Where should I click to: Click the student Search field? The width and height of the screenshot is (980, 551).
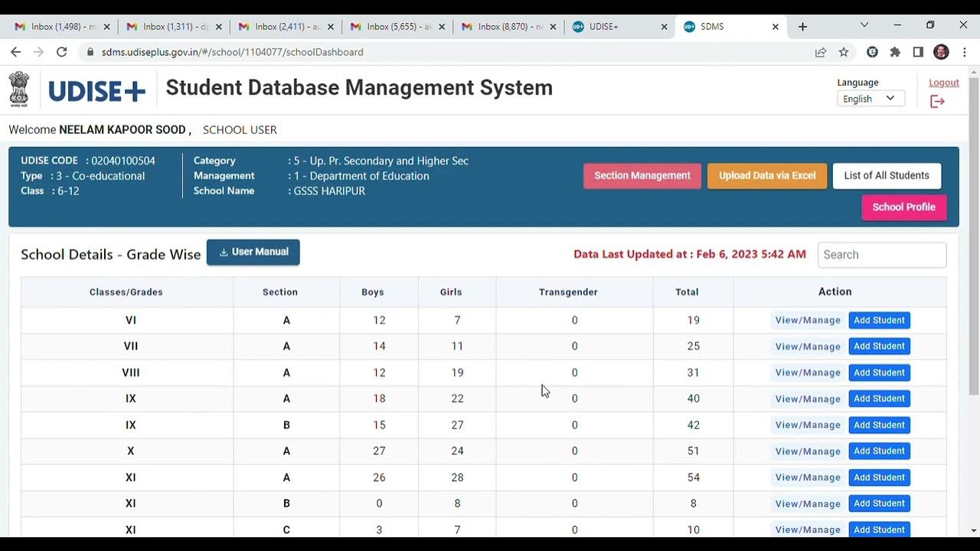coord(882,255)
